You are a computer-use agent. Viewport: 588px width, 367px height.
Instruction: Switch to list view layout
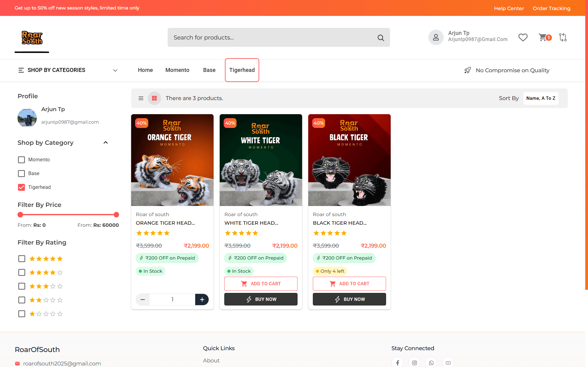click(141, 98)
